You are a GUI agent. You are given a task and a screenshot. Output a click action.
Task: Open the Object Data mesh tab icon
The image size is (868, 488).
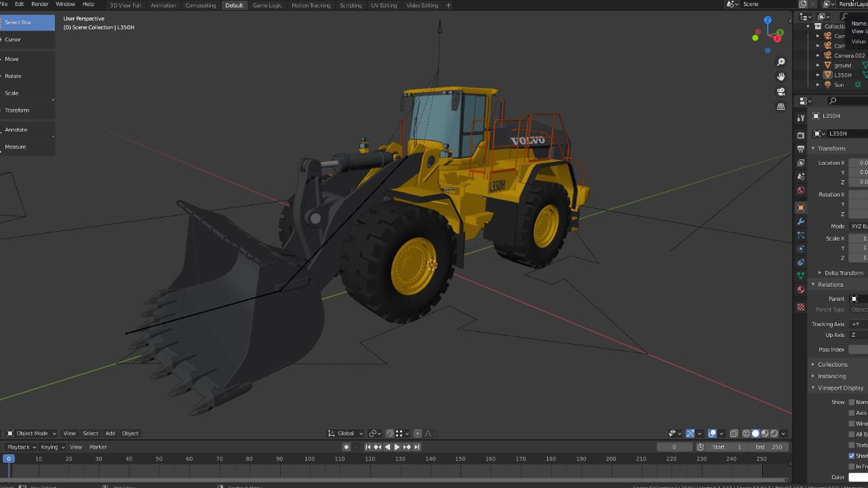pyautogui.click(x=801, y=276)
